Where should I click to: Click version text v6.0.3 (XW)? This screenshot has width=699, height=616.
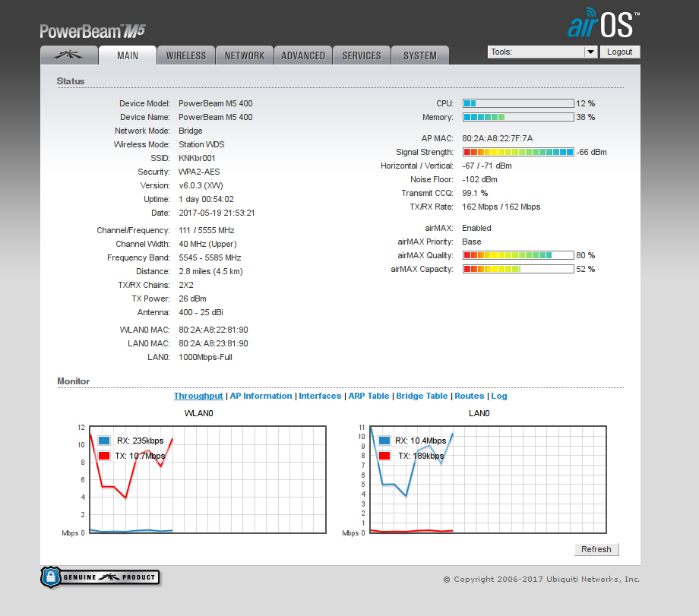pyautogui.click(x=201, y=185)
